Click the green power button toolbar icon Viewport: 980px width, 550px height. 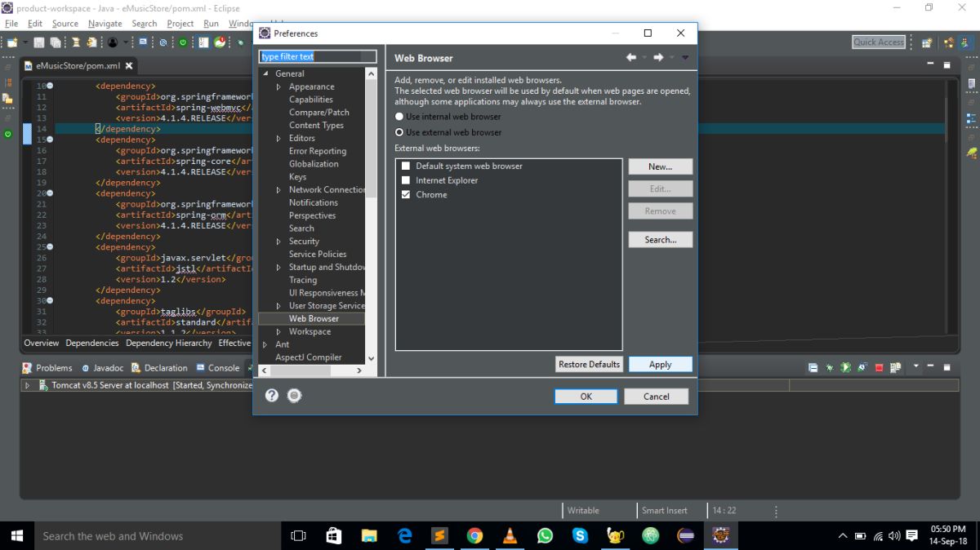point(183,42)
